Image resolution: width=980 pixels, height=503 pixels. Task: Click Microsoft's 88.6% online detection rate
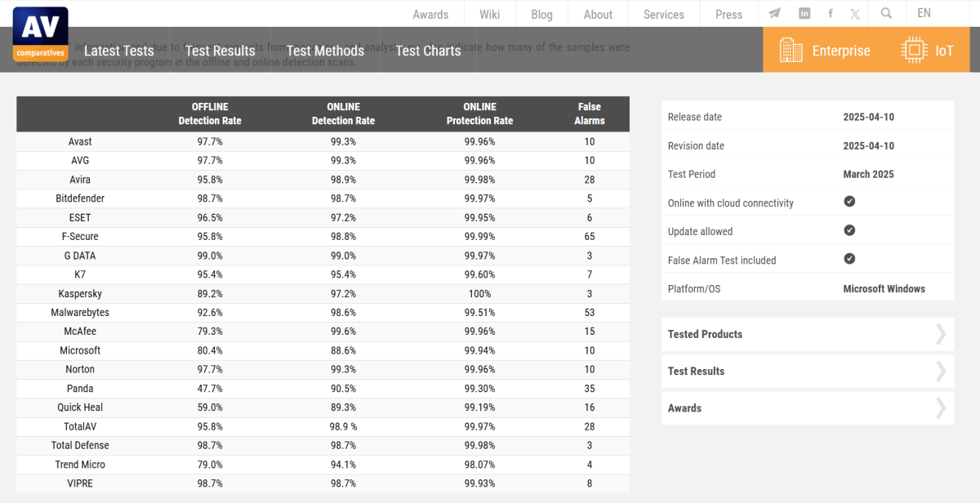343,350
